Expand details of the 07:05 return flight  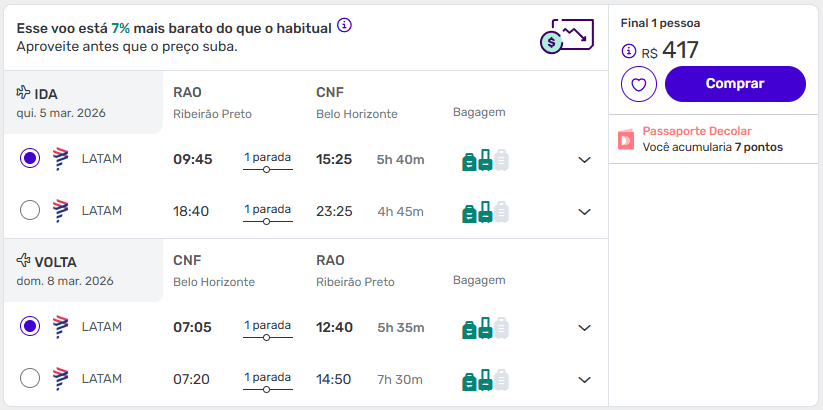coord(585,327)
